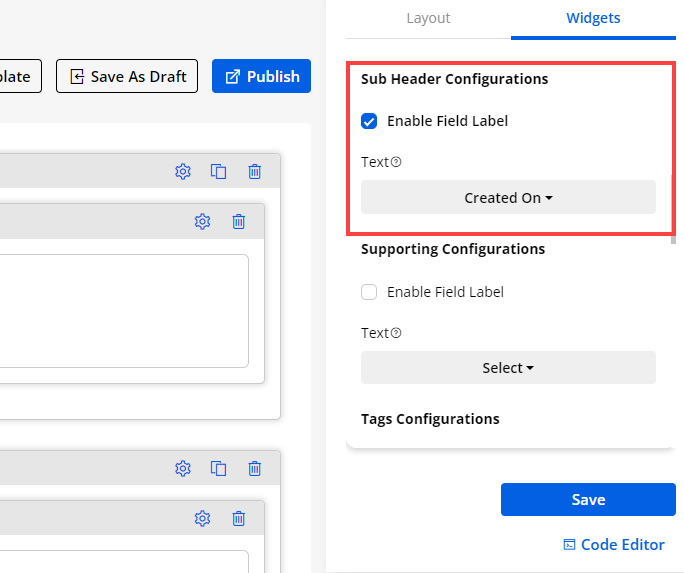Click help icon beside Sub Header Text label

coord(396,162)
